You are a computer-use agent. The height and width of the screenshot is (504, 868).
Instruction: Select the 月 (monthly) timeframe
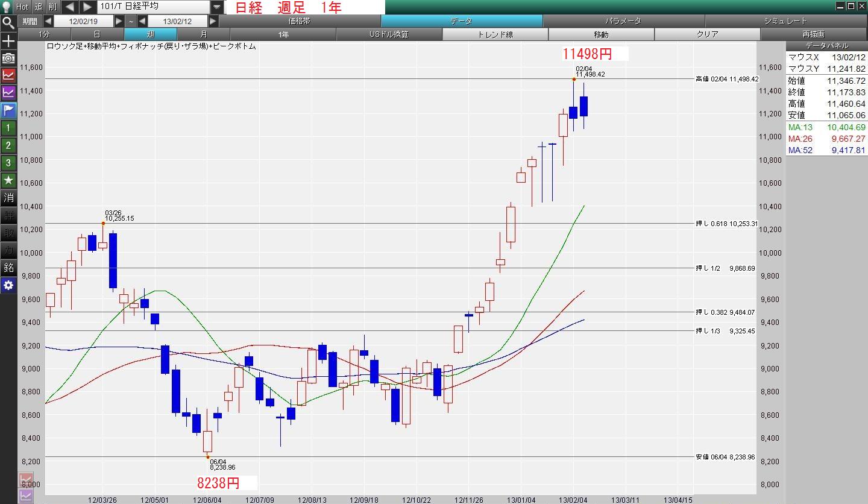point(203,34)
